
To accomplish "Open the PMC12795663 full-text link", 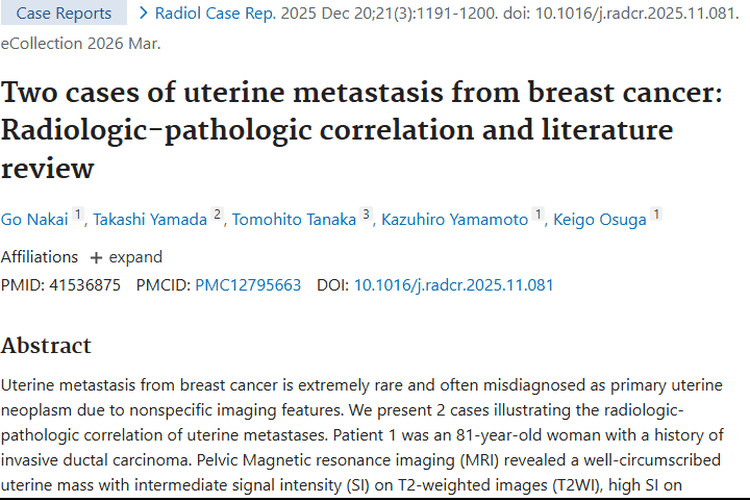I will coord(248,285).
